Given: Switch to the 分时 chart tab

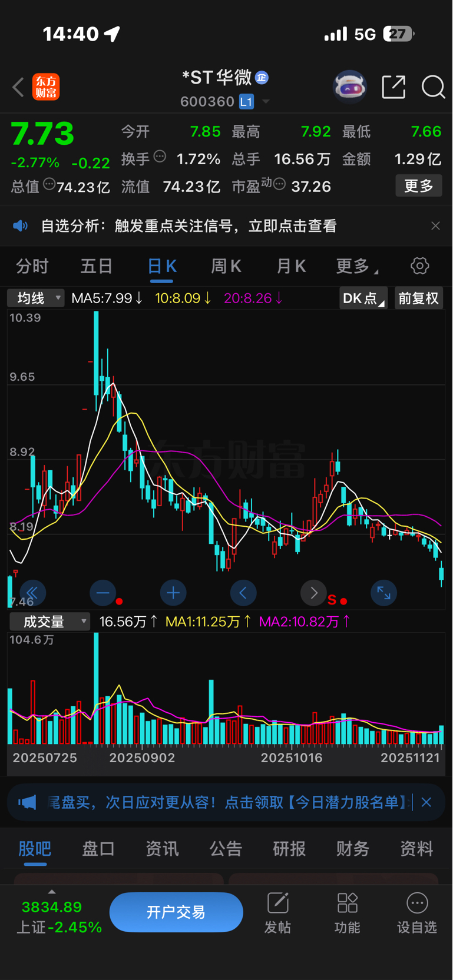Looking at the screenshot, I should point(32,267).
